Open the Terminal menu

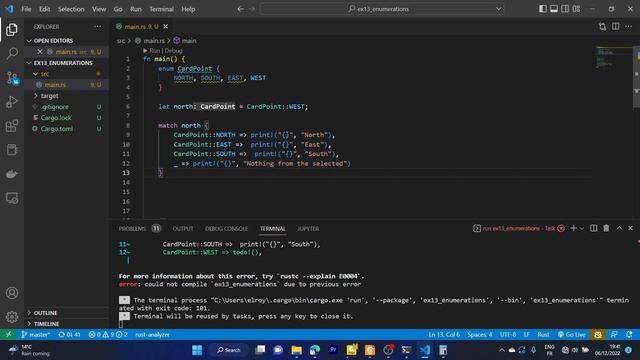point(161,9)
